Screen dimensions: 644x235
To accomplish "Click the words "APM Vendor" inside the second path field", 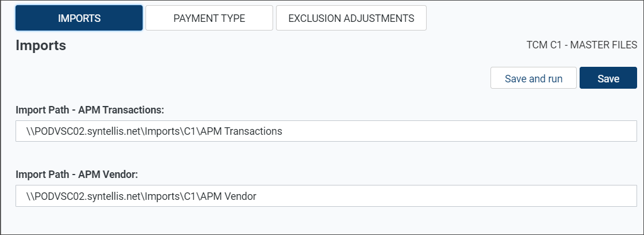I will 228,196.
